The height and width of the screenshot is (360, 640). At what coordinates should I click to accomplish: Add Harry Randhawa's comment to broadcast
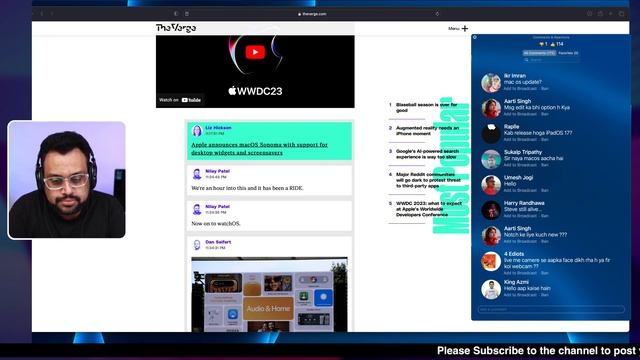pyautogui.click(x=520, y=216)
